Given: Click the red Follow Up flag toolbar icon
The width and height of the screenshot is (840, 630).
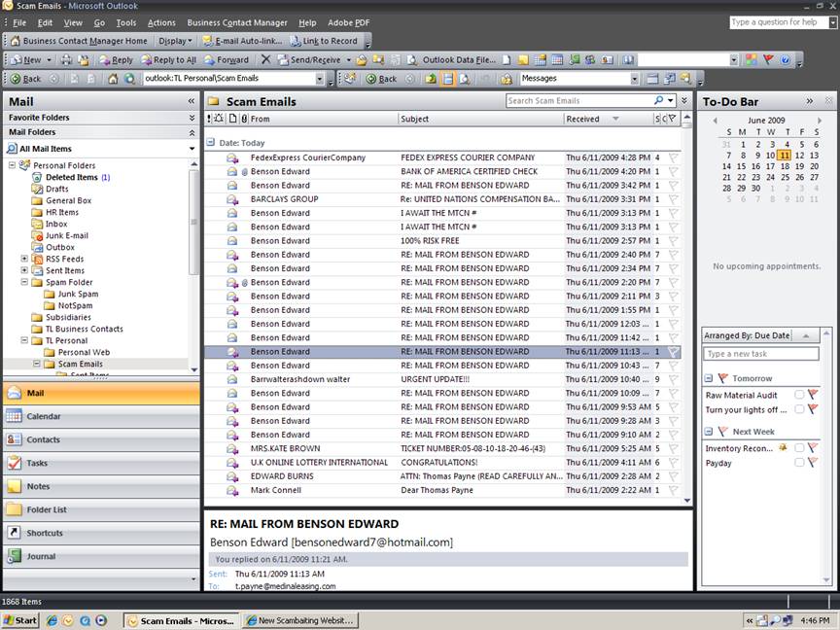Looking at the screenshot, I should (768, 60).
